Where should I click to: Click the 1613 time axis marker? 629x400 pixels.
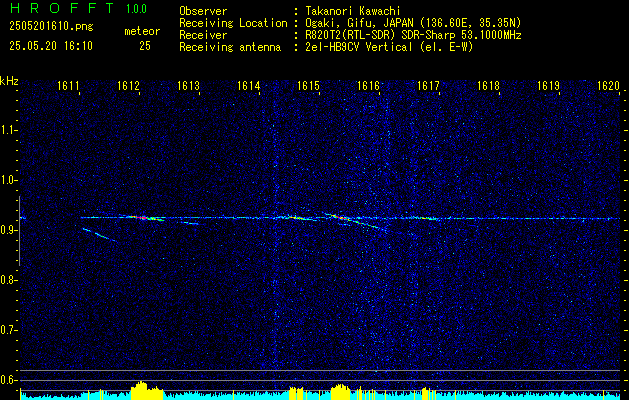click(188, 85)
